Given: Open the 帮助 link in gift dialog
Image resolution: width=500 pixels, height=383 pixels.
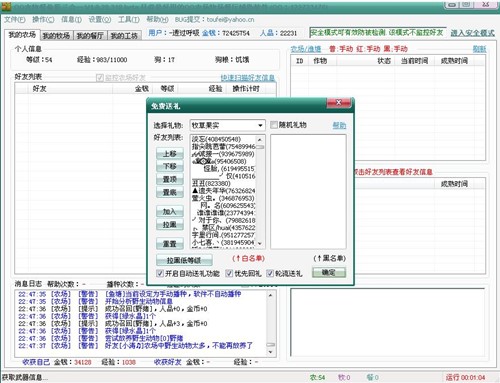Looking at the screenshot, I should click(339, 125).
